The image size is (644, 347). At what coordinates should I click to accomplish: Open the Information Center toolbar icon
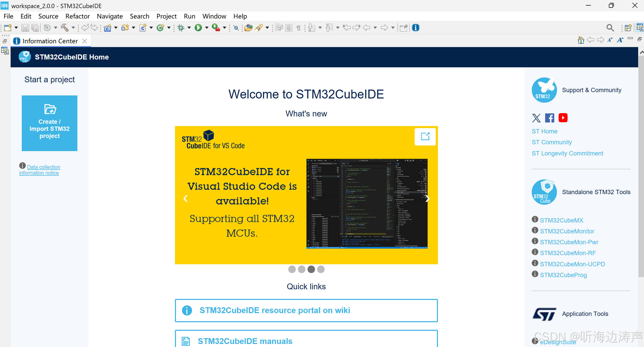[x=416, y=28]
